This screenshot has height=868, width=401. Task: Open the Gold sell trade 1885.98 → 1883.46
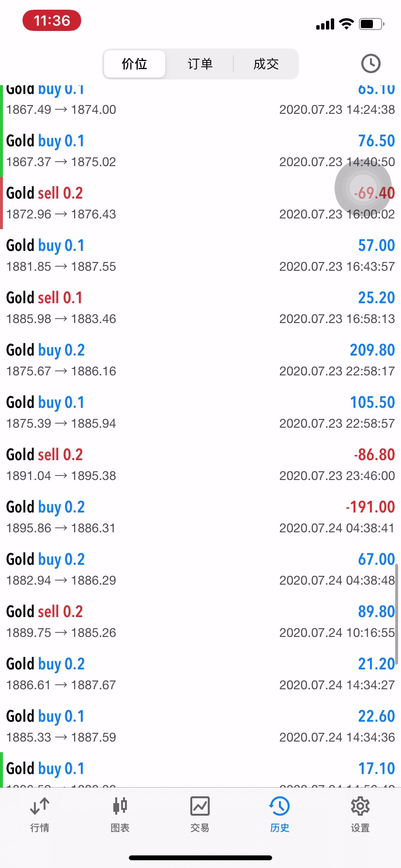(x=200, y=308)
